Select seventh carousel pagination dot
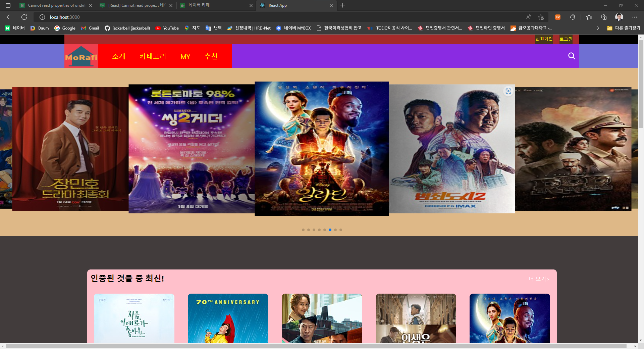644x349 pixels. click(x=335, y=230)
